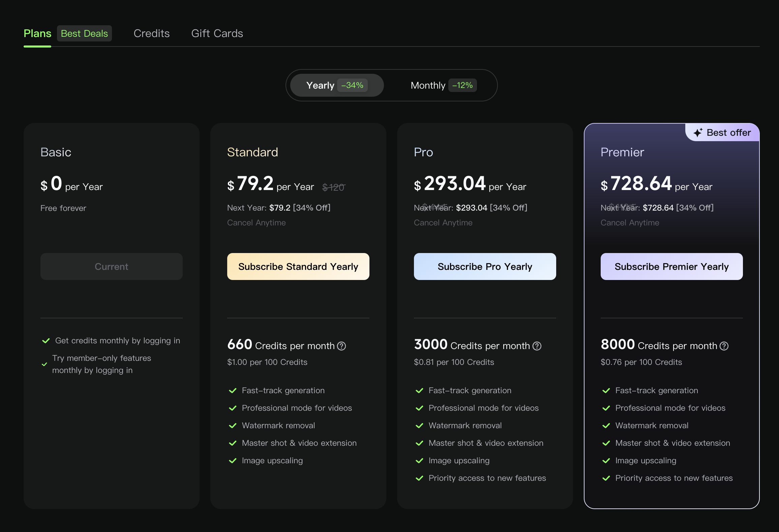
Task: Click the Current button on the Basic plan
Action: (x=111, y=266)
